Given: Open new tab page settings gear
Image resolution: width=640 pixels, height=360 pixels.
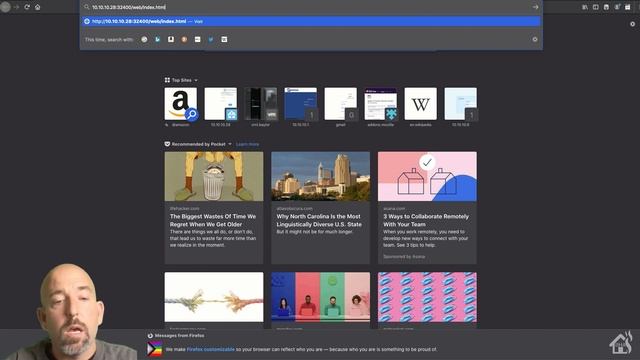Looking at the screenshot, I should pos(632,24).
